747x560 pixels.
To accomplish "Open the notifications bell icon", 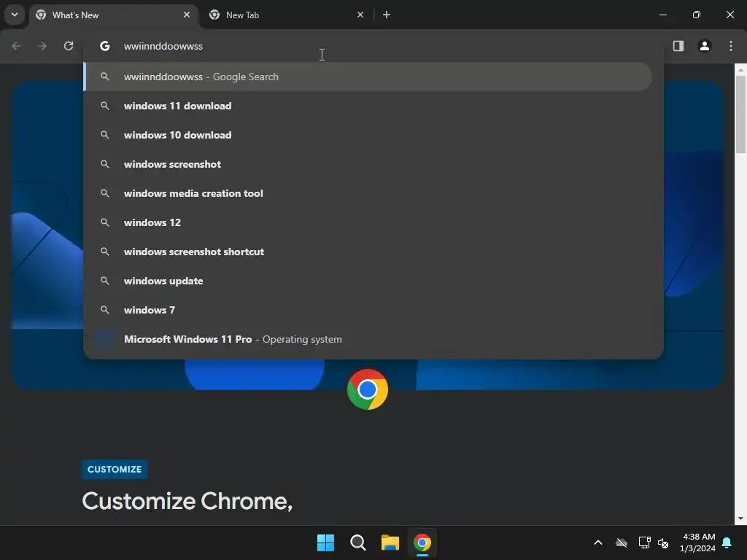I will point(727,542).
